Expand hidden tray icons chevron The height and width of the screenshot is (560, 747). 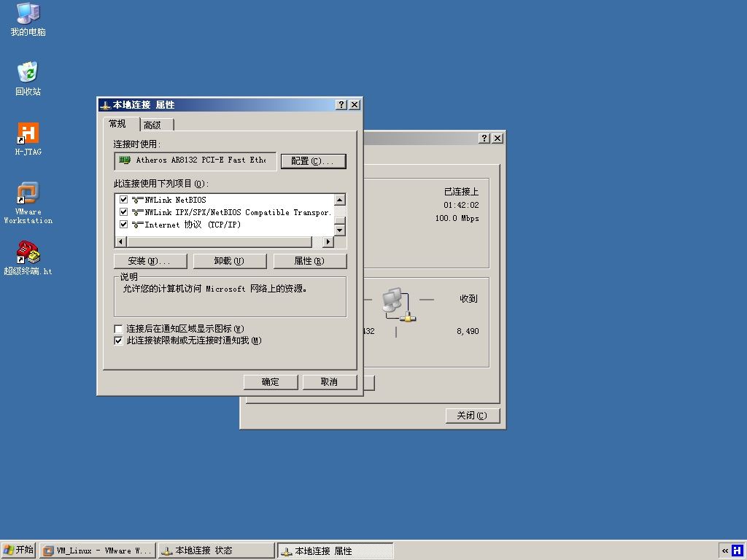(725, 551)
